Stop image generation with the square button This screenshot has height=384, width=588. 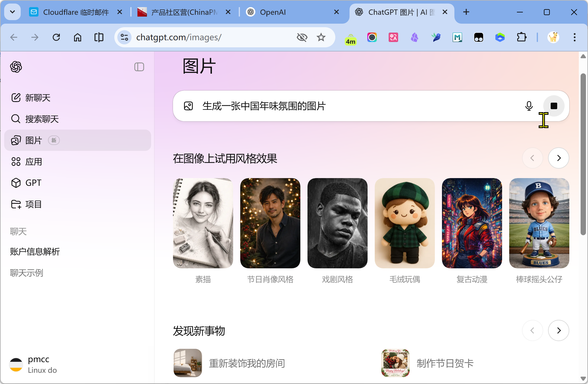click(x=554, y=106)
